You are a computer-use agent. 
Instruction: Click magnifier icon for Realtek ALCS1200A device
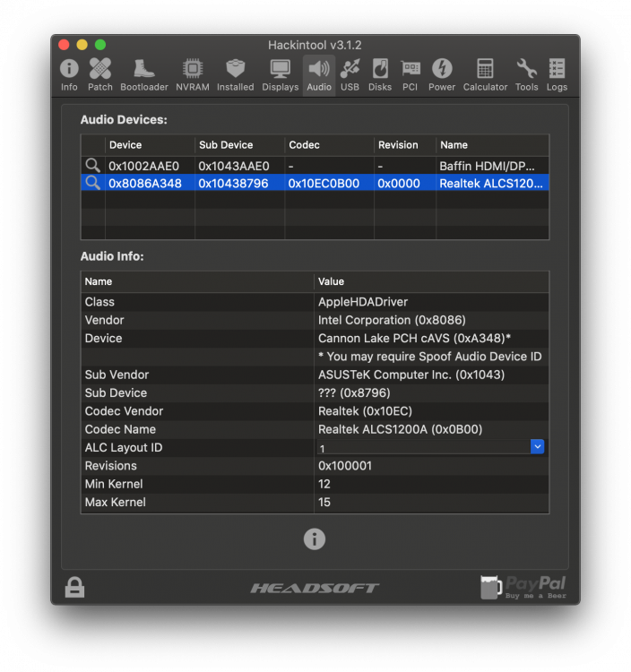click(x=92, y=183)
